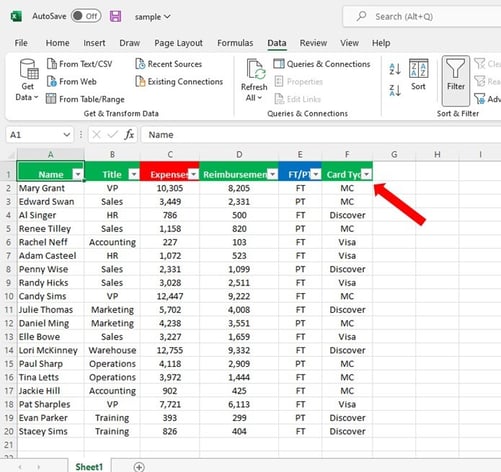
Task: Select the Warehouse title cell
Action: pyautogui.click(x=112, y=350)
